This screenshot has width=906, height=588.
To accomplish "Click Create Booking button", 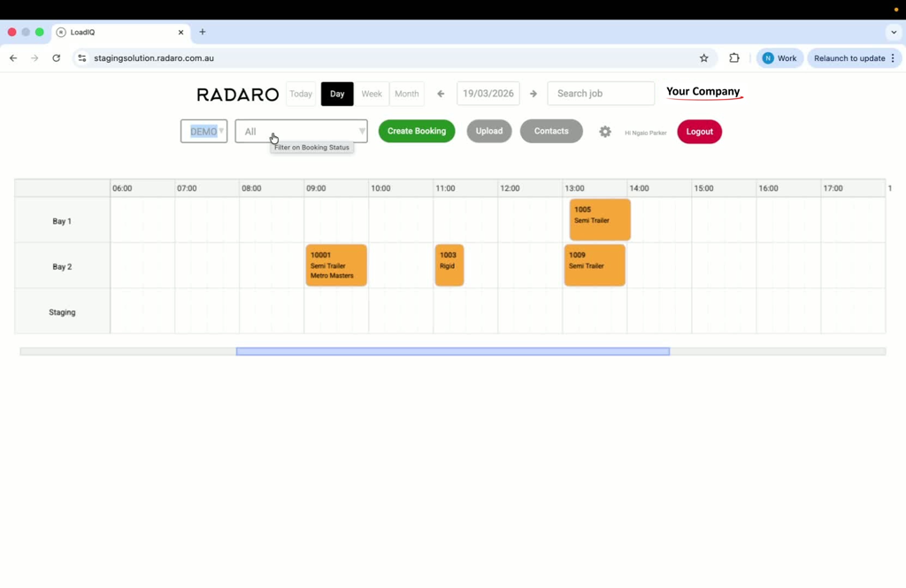I will point(417,131).
